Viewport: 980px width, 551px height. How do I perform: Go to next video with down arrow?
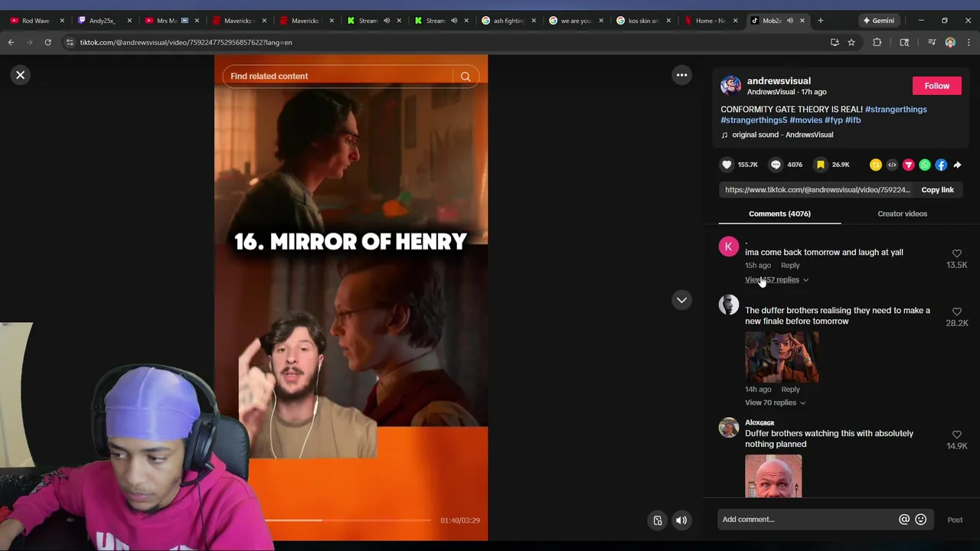[x=681, y=300]
